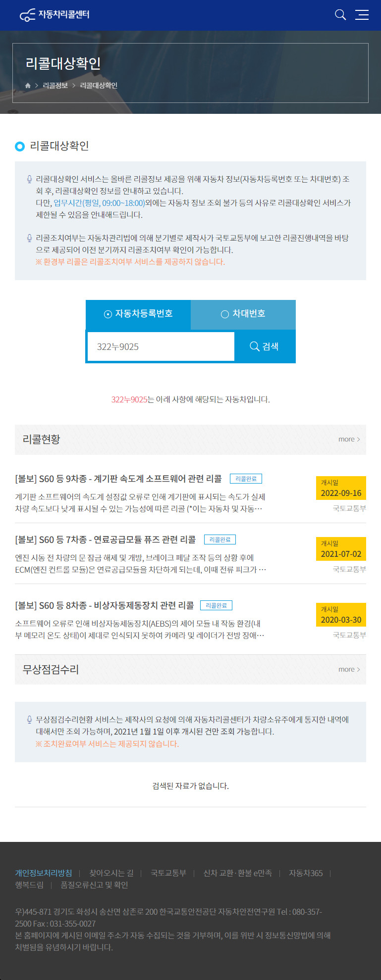Select the 자동차등록번호 radio option
The width and height of the screenshot is (381, 980).
pos(138,314)
